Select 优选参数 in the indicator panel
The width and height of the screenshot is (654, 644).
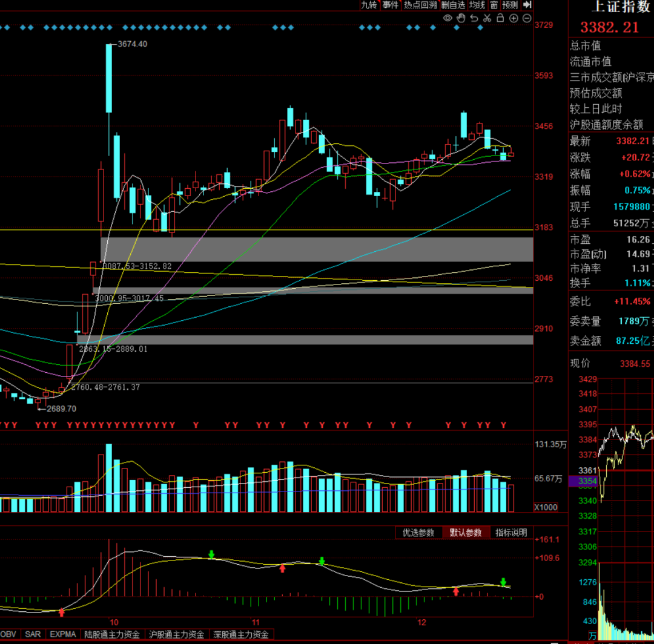tap(418, 533)
